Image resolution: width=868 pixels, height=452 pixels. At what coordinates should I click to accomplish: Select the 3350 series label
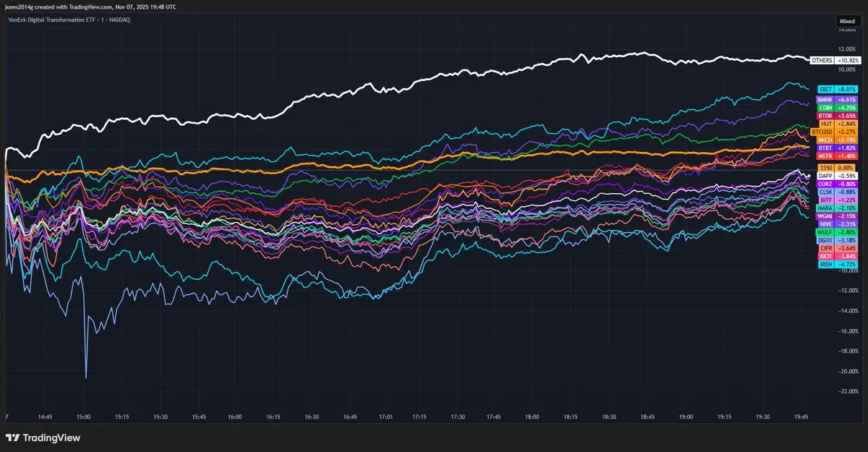tap(826, 167)
